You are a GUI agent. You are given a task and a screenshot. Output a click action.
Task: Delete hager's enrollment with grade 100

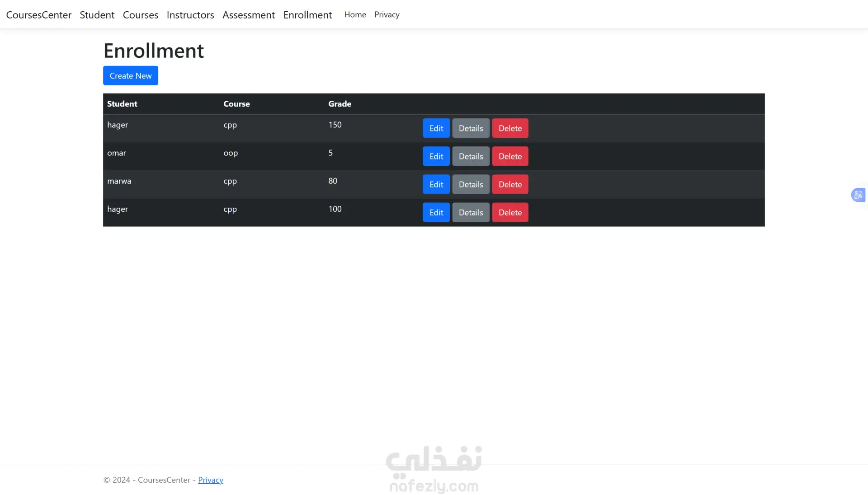pyautogui.click(x=510, y=212)
